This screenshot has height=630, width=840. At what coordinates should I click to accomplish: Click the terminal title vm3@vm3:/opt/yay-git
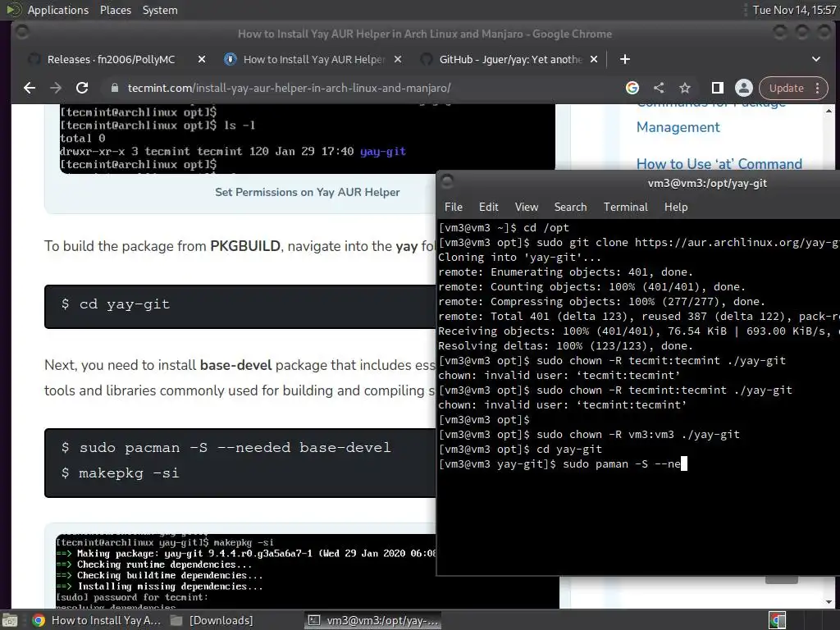coord(707,183)
